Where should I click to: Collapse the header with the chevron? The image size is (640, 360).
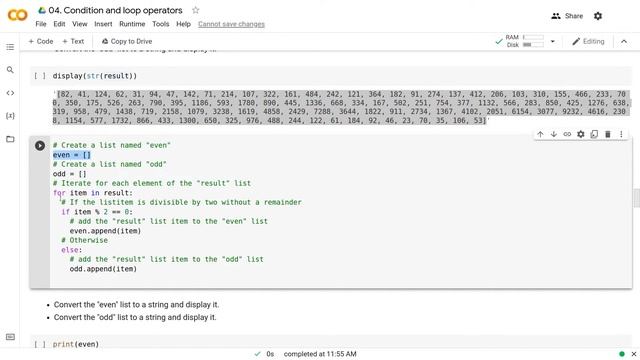(x=624, y=41)
